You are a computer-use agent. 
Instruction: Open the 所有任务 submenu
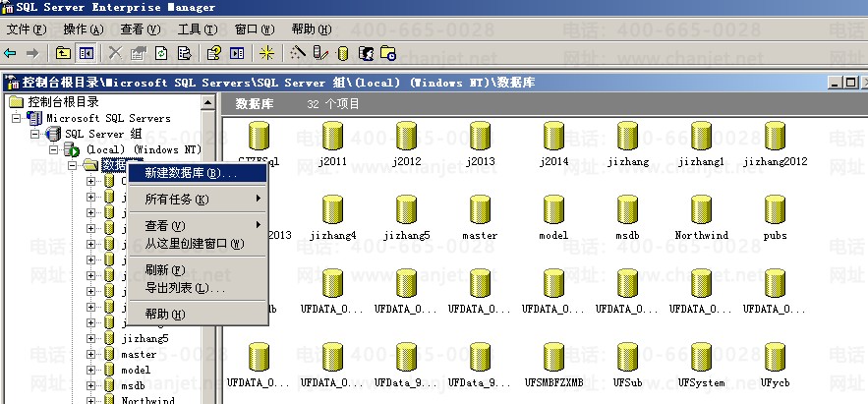(177, 200)
